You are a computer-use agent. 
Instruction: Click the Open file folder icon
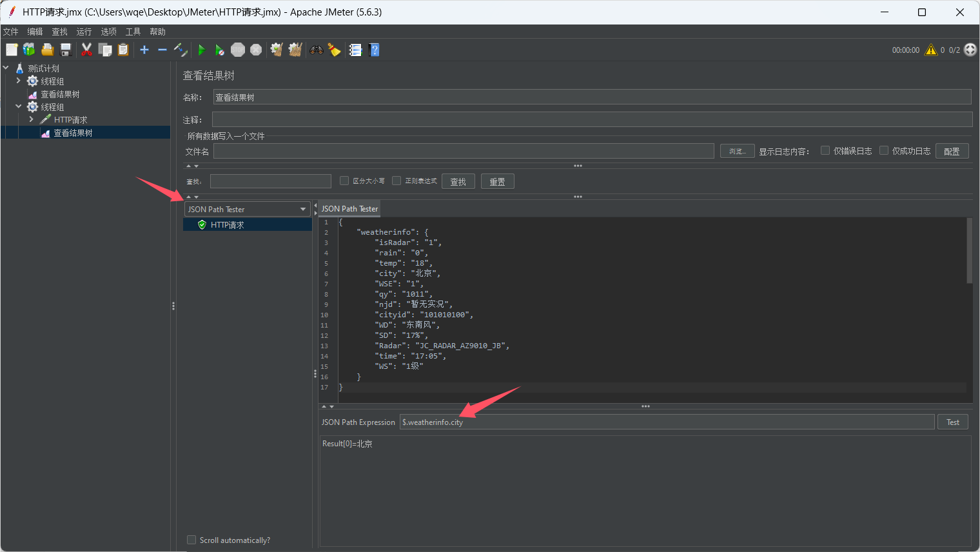[x=47, y=50]
